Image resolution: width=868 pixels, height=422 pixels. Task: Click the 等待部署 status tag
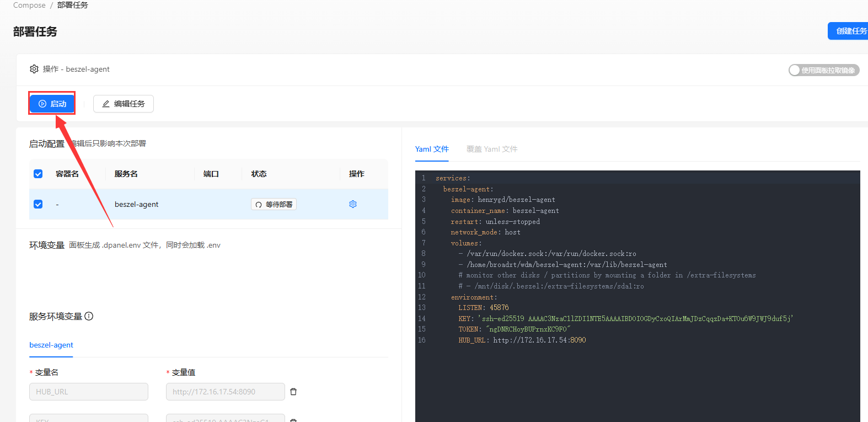click(x=274, y=204)
